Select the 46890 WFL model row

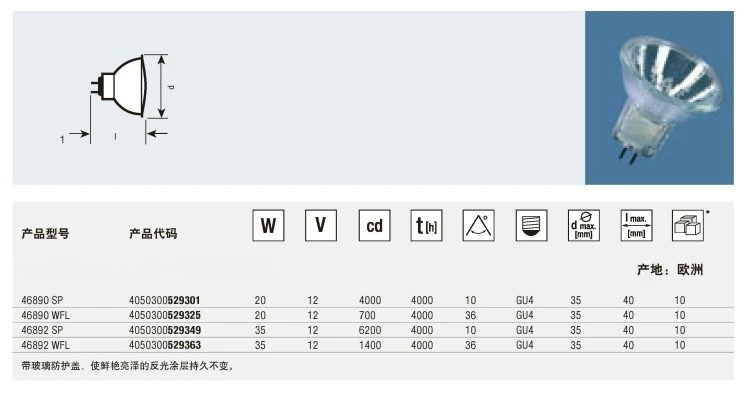pos(373,315)
